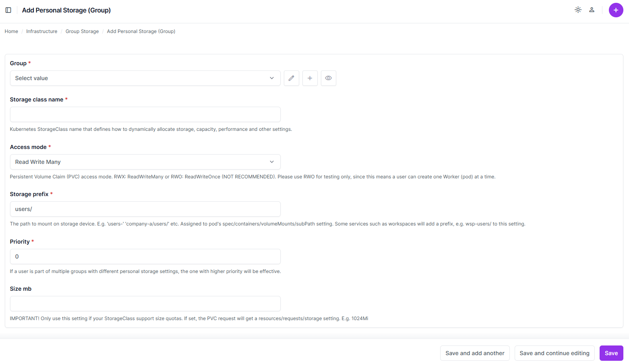Go to Home breadcrumb
Image resolution: width=629 pixels, height=364 pixels.
tap(11, 31)
